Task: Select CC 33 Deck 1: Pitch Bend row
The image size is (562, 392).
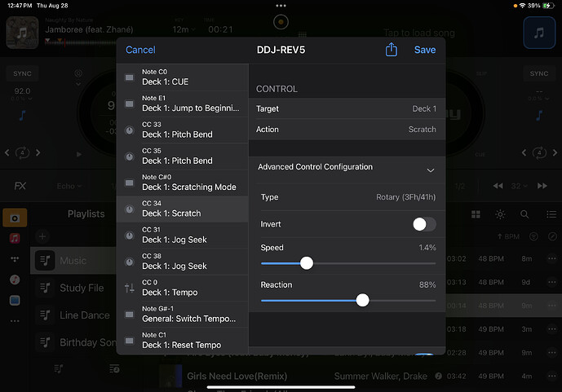Action: click(x=183, y=130)
